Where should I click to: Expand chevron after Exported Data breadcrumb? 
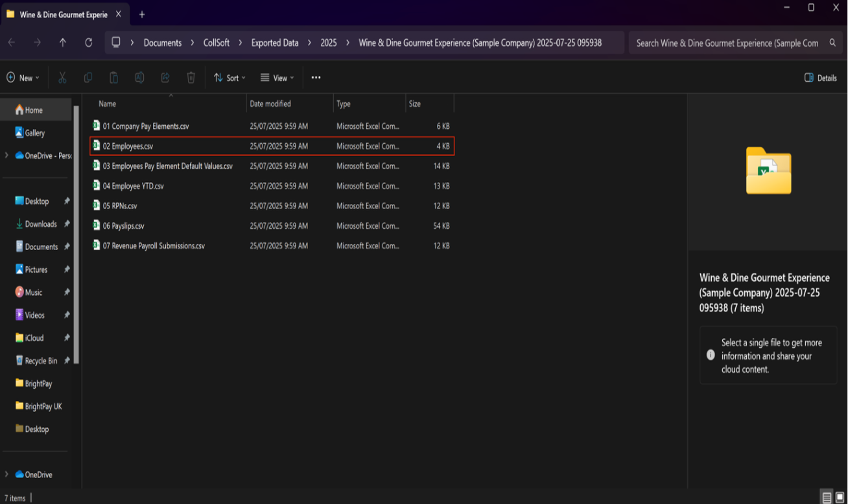(309, 43)
